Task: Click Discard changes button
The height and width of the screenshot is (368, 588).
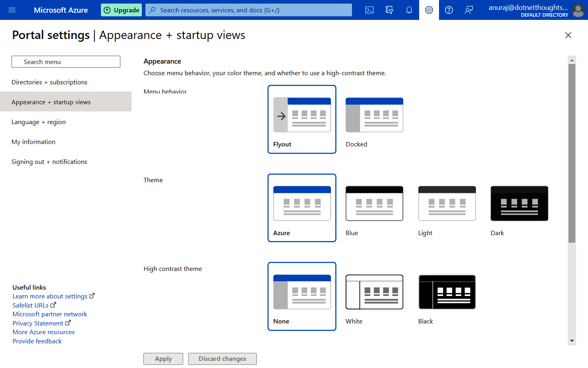Action: click(x=222, y=359)
